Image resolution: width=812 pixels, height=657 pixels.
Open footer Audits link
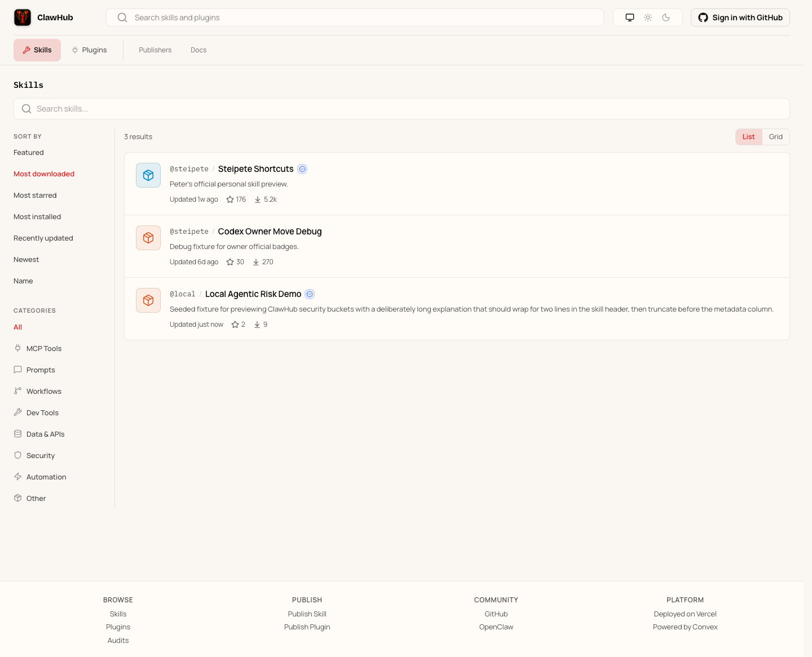118,641
